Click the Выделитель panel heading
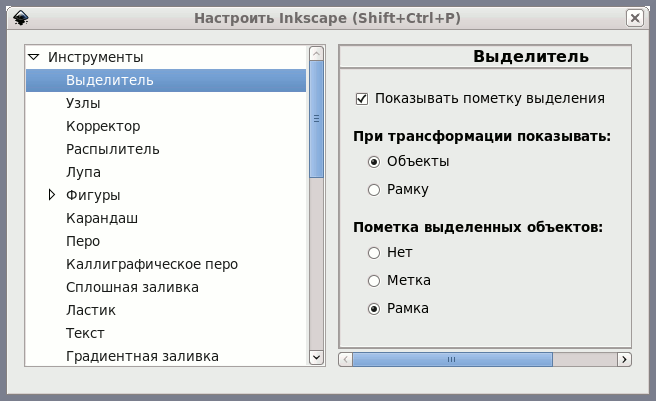Screen dimensions: 656x401 pyautogui.click(x=531, y=56)
